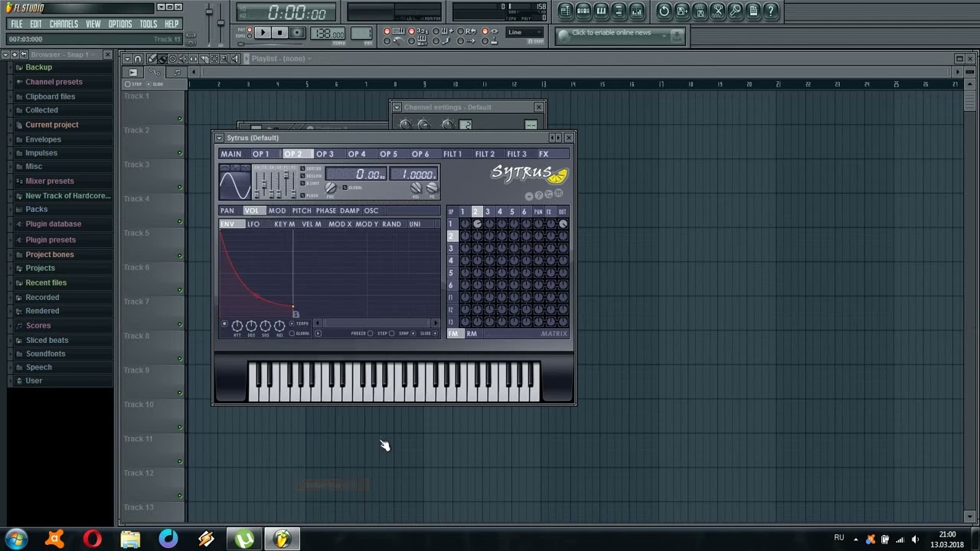Toggle the envelope SNAP option
Screen dimensions: 980x551
[x=407, y=334]
